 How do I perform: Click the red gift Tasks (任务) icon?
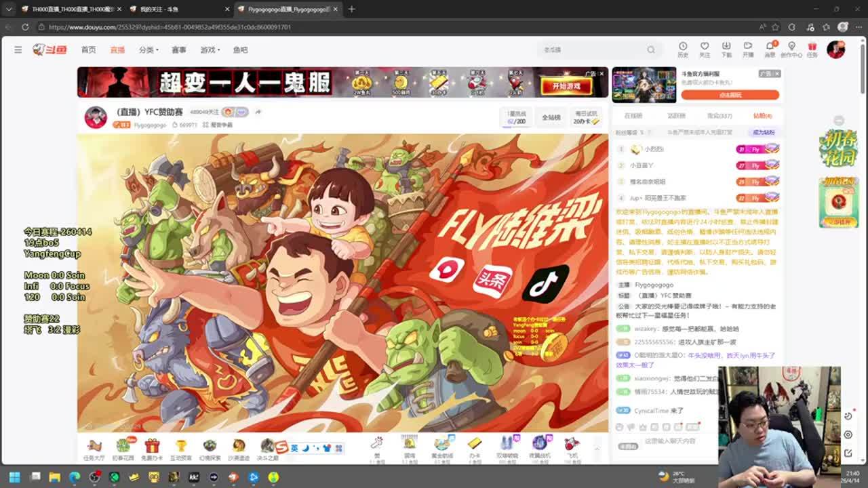tap(812, 49)
